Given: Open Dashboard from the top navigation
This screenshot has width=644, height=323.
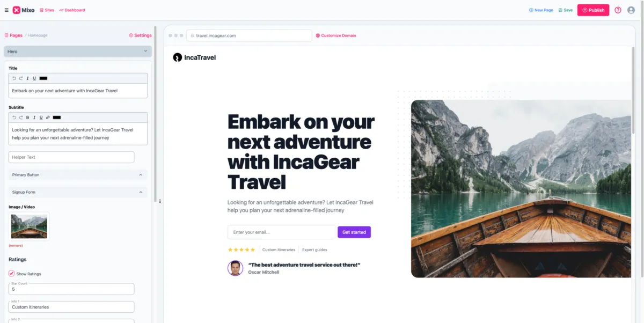Looking at the screenshot, I should tap(72, 10).
